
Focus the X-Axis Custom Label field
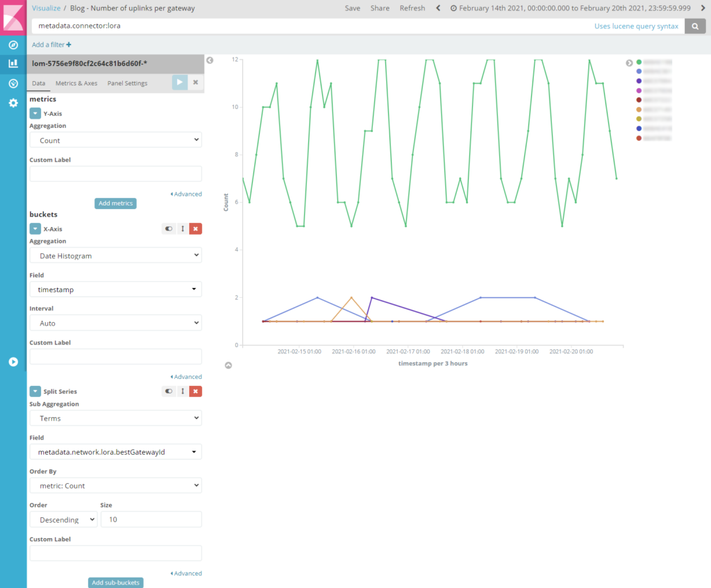[116, 357]
